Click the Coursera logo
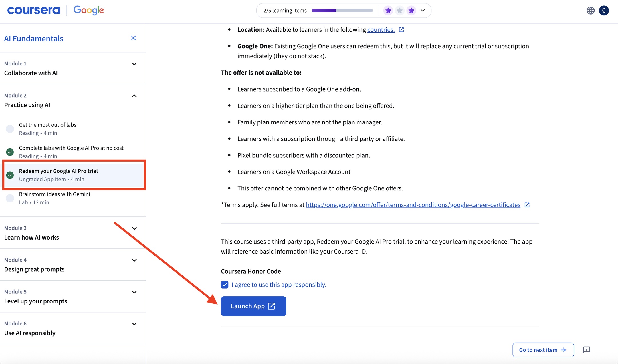Viewport: 618px width, 364px height. tap(34, 10)
